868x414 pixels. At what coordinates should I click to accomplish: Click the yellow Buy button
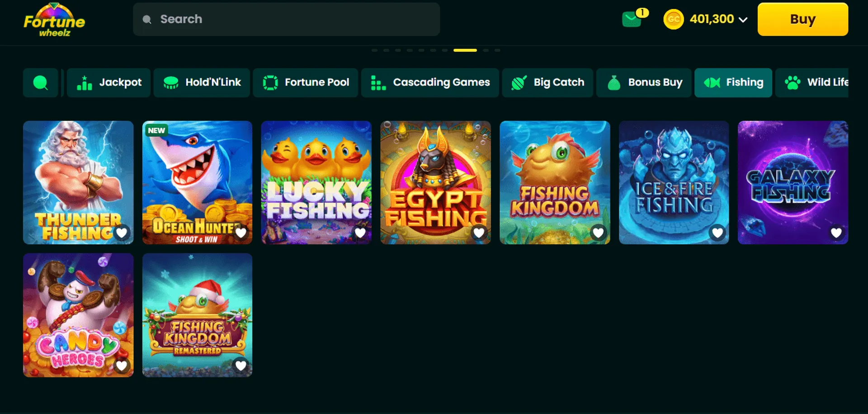[803, 19]
